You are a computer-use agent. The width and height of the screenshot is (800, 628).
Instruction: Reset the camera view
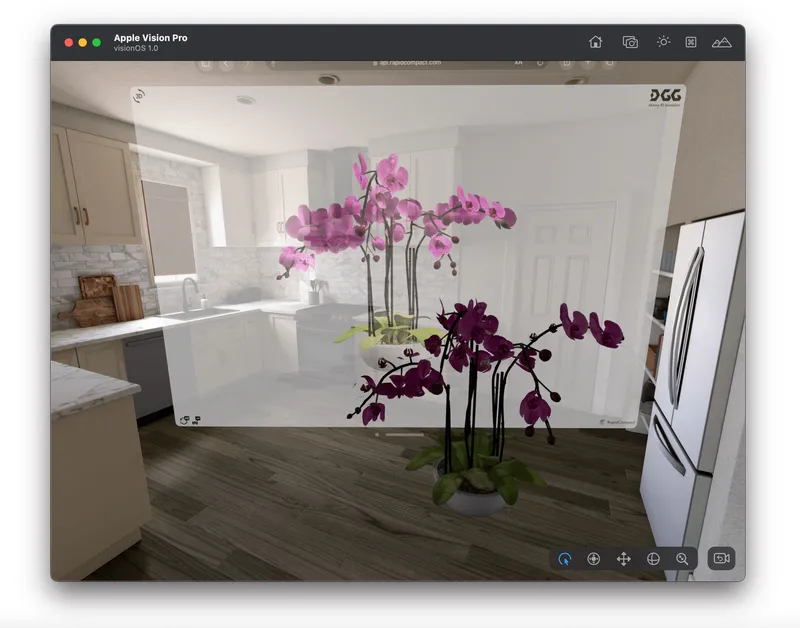click(x=720, y=559)
